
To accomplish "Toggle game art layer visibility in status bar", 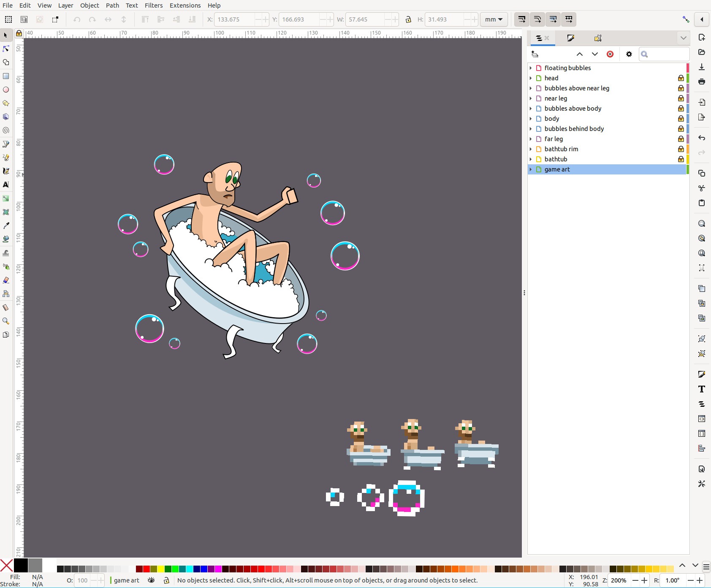I will (151, 580).
